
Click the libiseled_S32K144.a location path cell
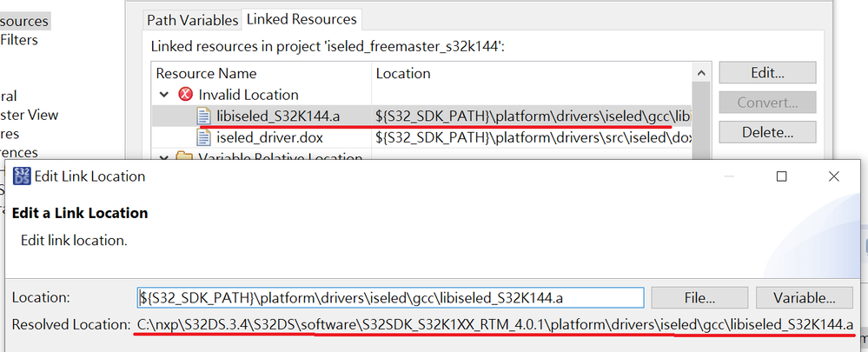tap(533, 116)
